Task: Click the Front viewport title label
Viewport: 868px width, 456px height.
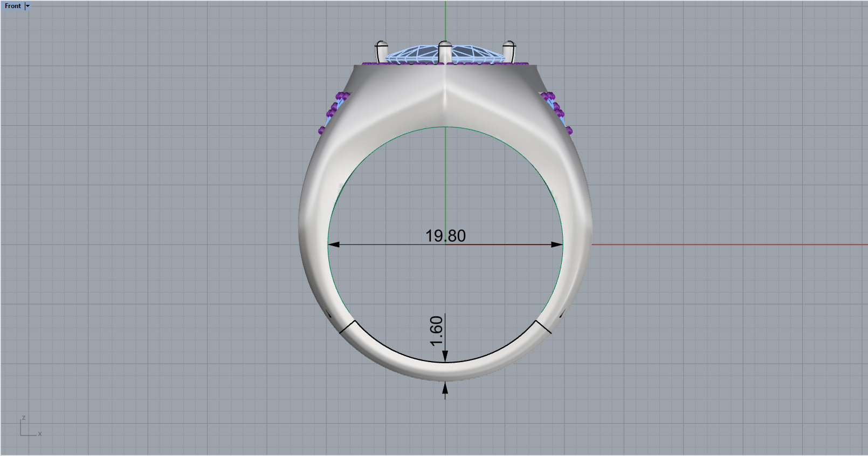Action: (x=13, y=6)
